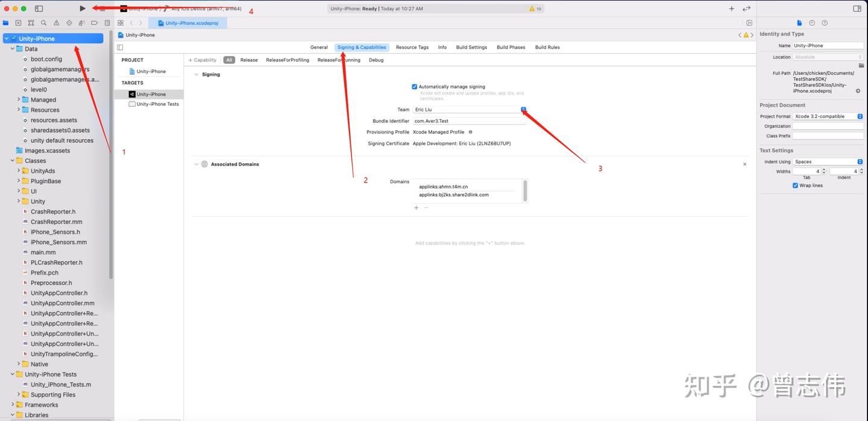Open the Issue navigator in the navigator bar
Image resolution: width=868 pixels, height=421 pixels.
(x=56, y=22)
